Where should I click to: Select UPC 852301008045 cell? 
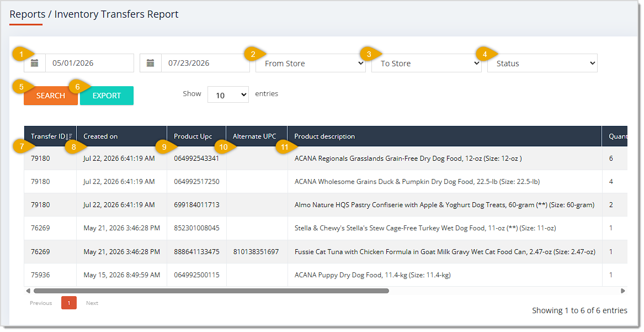pos(196,228)
